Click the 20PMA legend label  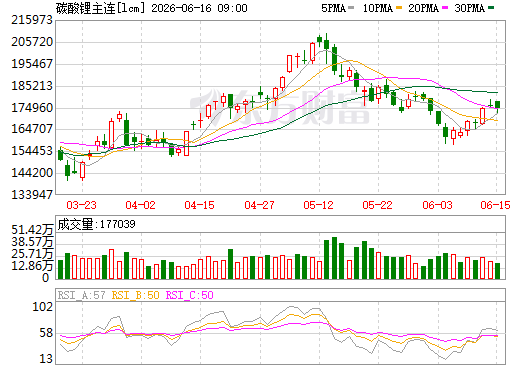click(x=423, y=8)
